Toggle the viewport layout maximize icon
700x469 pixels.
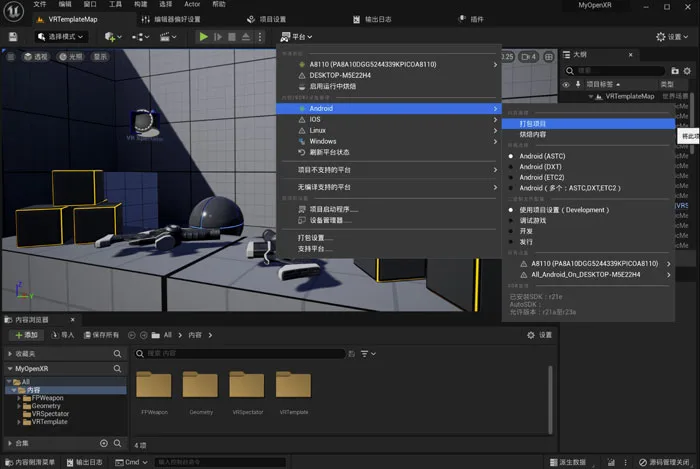549,57
